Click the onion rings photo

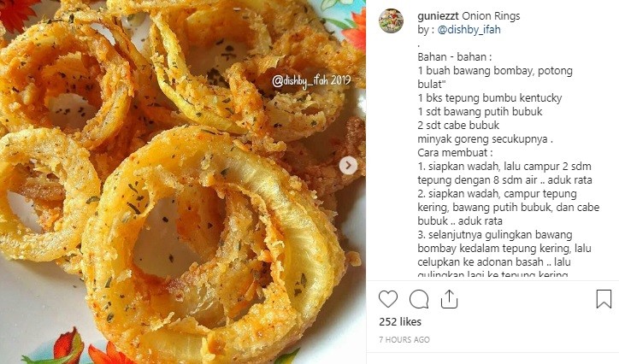(183, 182)
